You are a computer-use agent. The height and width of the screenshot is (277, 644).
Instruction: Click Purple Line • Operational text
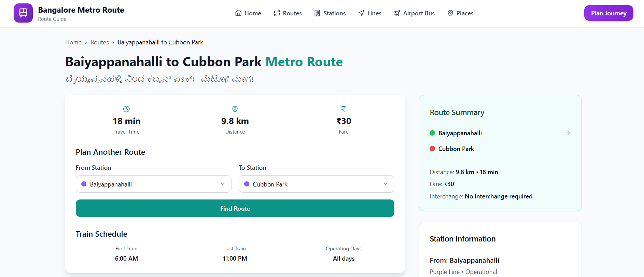(463, 272)
